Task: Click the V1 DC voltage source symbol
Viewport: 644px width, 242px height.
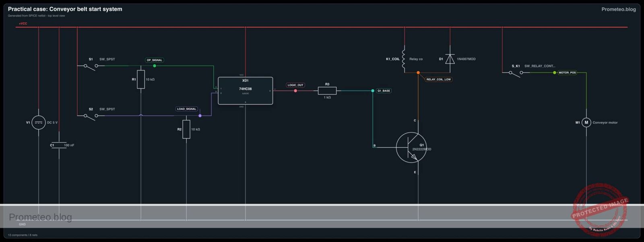Action: tap(39, 123)
